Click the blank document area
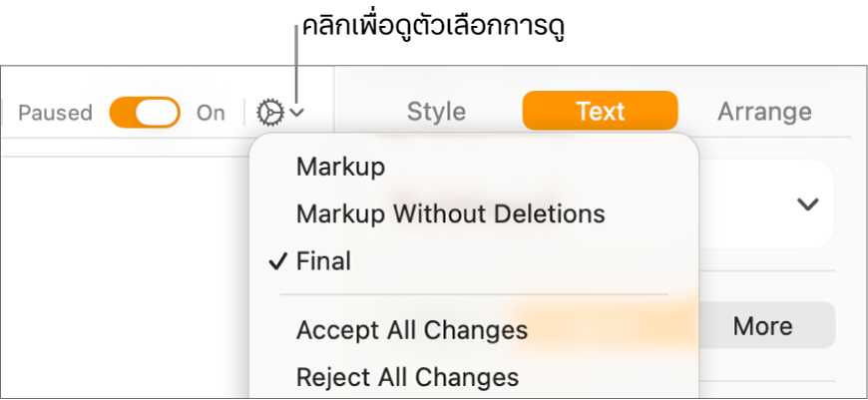The height and width of the screenshot is (400, 868). [x=120, y=279]
